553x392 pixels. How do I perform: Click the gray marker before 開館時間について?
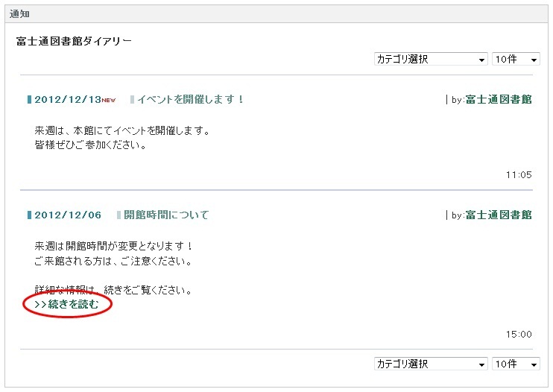(118, 215)
